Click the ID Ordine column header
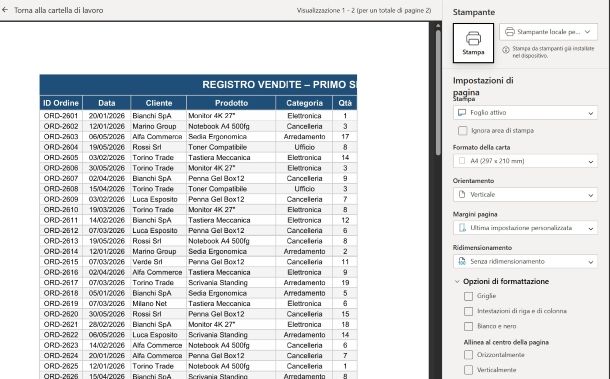 click(x=61, y=103)
